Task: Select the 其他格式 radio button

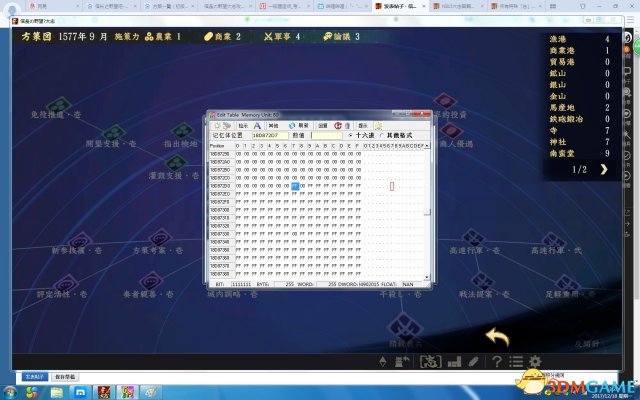Action: (x=382, y=135)
